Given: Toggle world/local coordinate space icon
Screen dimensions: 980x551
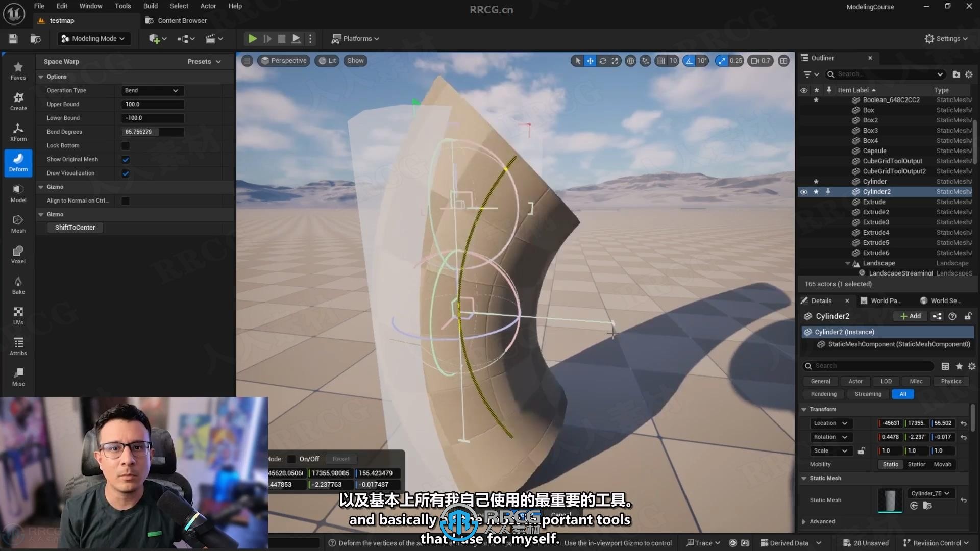Looking at the screenshot, I should click(x=630, y=61).
